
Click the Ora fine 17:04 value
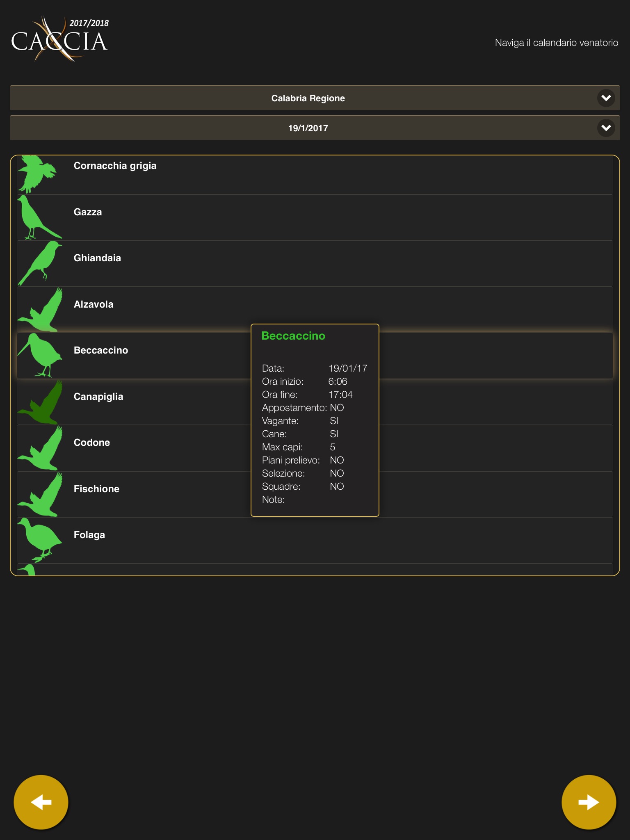[x=340, y=395]
